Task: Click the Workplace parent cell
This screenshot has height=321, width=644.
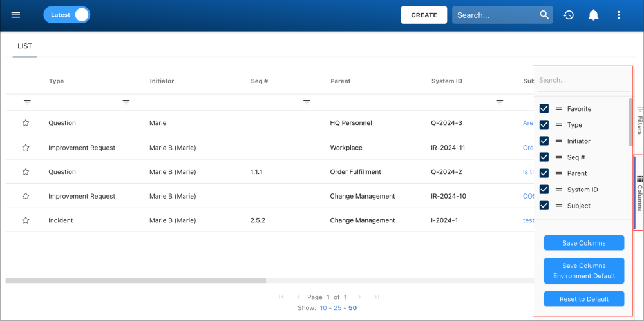Action: (346, 148)
